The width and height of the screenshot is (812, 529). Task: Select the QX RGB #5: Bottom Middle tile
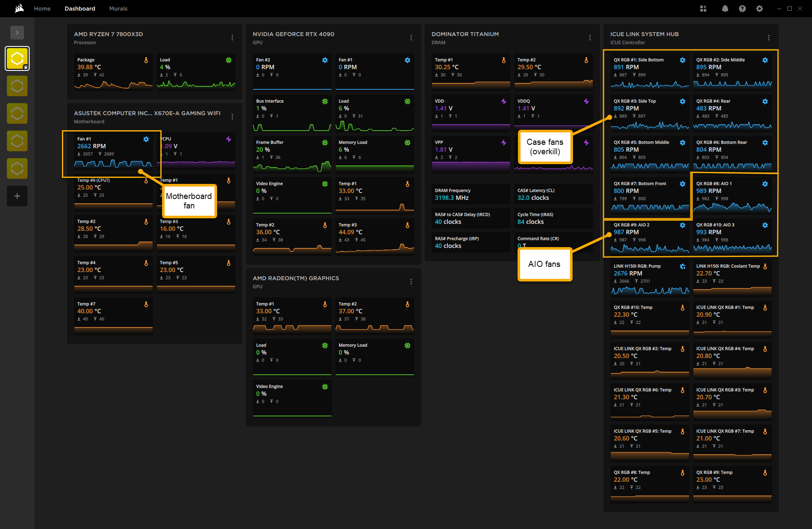click(x=650, y=155)
